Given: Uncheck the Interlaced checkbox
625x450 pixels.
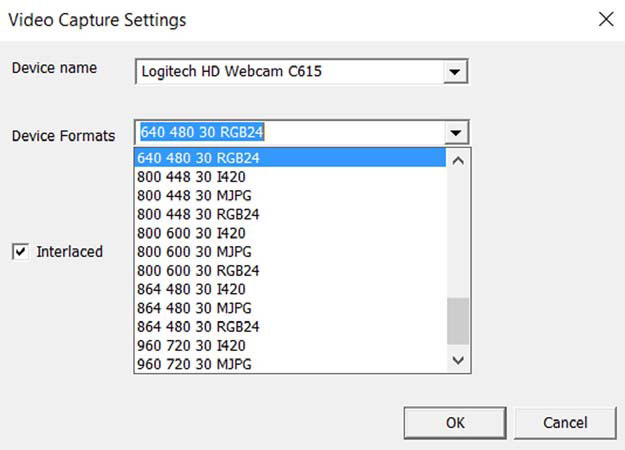Looking at the screenshot, I should pyautogui.click(x=20, y=252).
